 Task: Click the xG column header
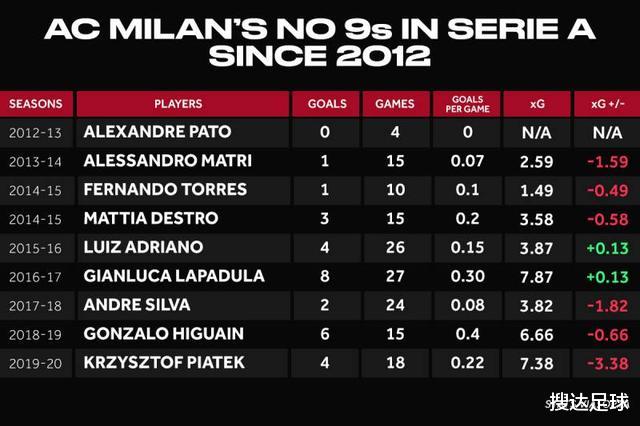538,103
